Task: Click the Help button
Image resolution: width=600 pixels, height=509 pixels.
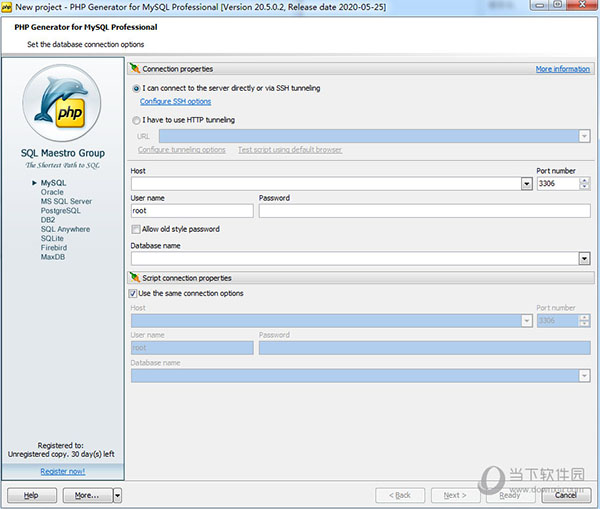Action: (x=32, y=495)
